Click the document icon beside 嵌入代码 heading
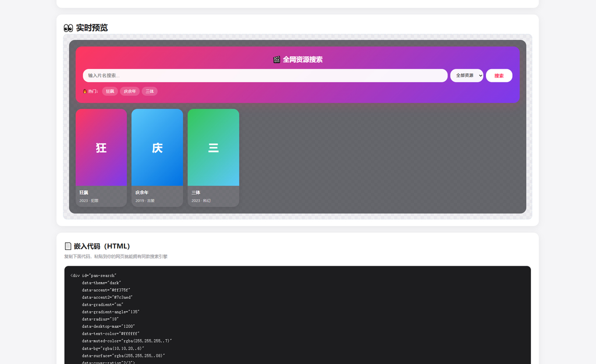Viewport: 596px width, 364px height. tap(68, 247)
